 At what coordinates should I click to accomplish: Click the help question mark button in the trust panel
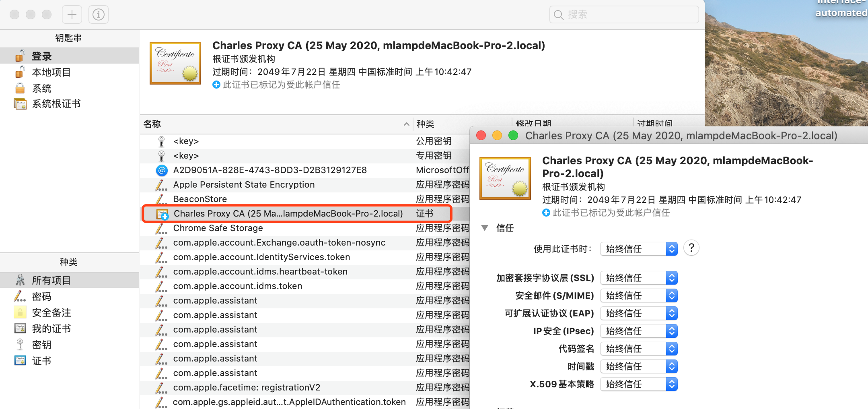point(691,248)
